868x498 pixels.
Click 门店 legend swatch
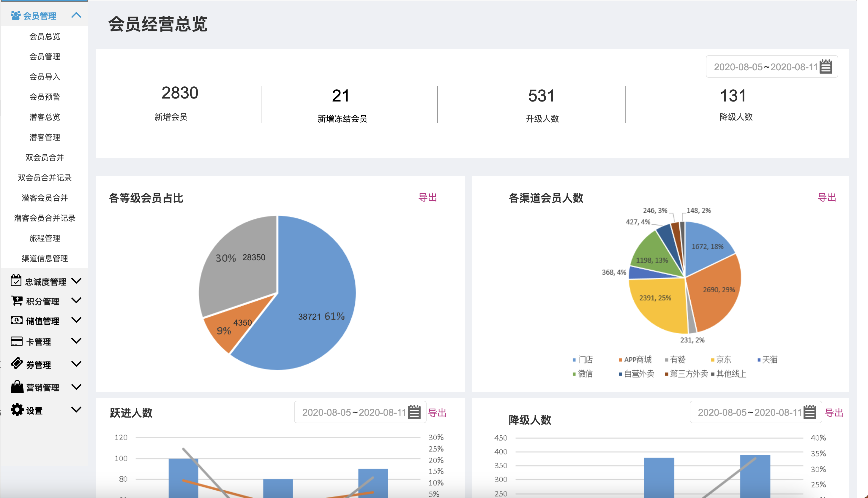point(574,360)
